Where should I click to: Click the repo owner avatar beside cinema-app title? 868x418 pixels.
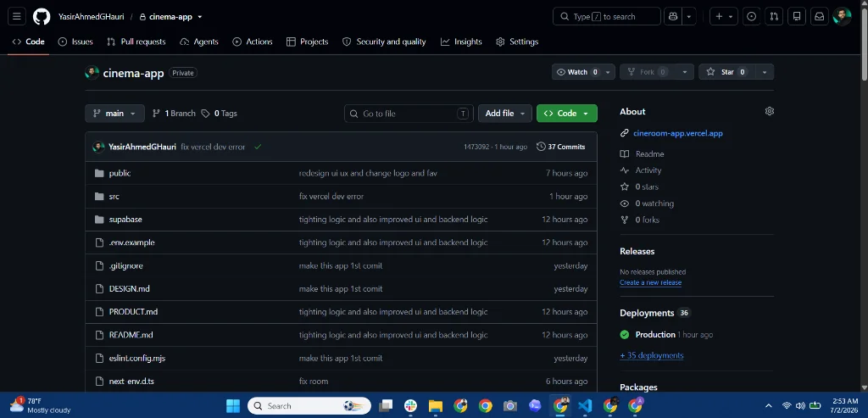pyautogui.click(x=92, y=73)
